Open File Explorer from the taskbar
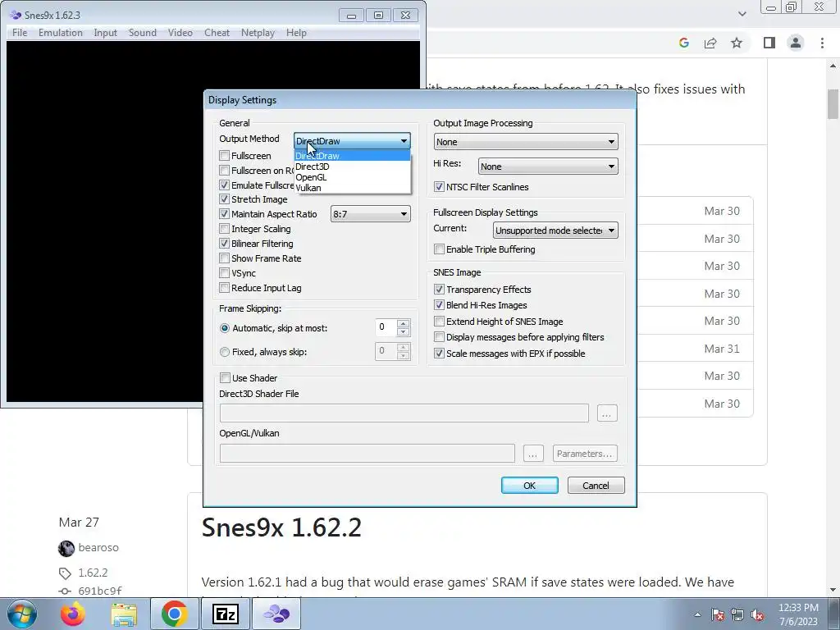840x630 pixels. (124, 614)
